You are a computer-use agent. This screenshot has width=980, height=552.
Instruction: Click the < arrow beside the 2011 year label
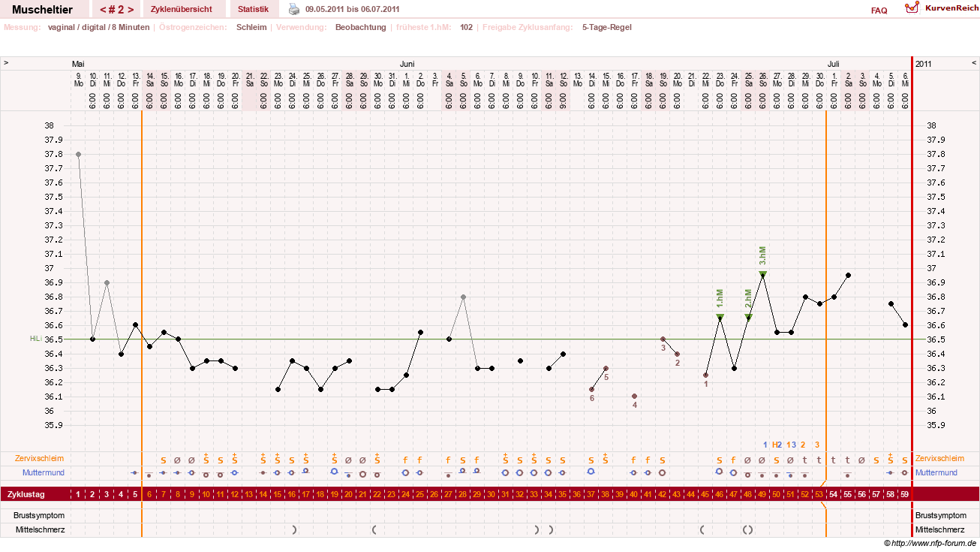[x=974, y=63]
